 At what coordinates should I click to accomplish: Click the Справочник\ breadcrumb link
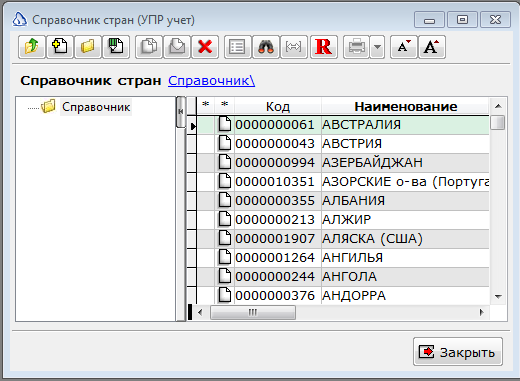211,81
